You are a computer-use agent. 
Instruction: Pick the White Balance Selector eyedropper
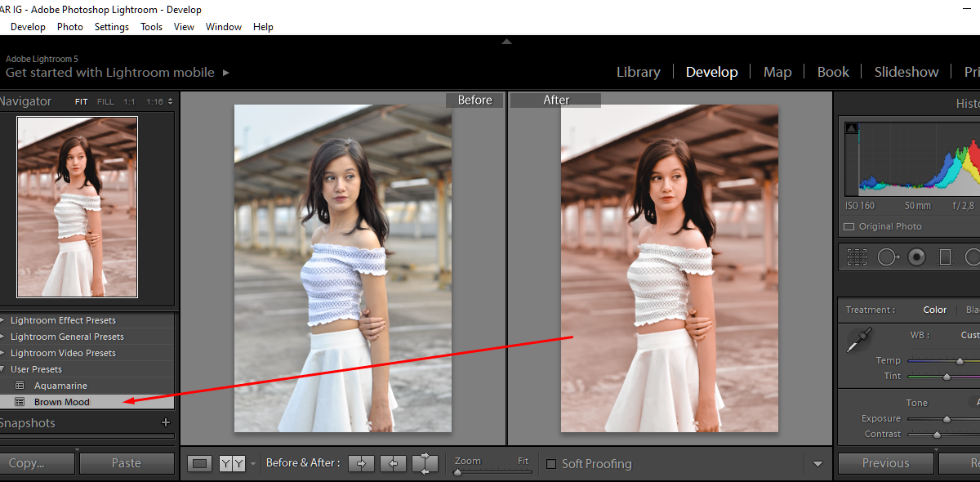[858, 339]
